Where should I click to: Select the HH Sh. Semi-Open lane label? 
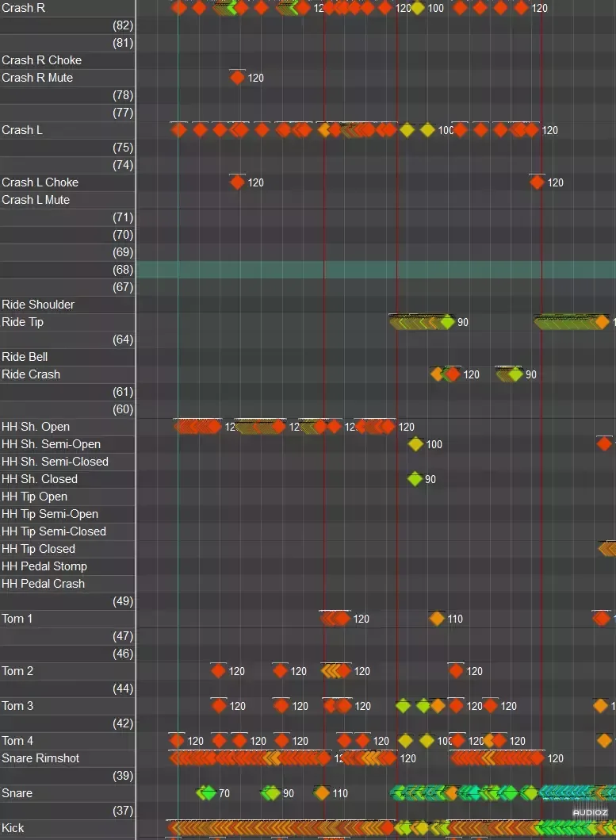click(51, 444)
